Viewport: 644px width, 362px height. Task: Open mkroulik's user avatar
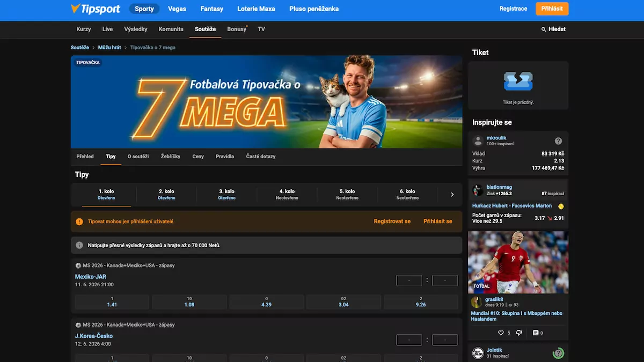click(x=478, y=141)
